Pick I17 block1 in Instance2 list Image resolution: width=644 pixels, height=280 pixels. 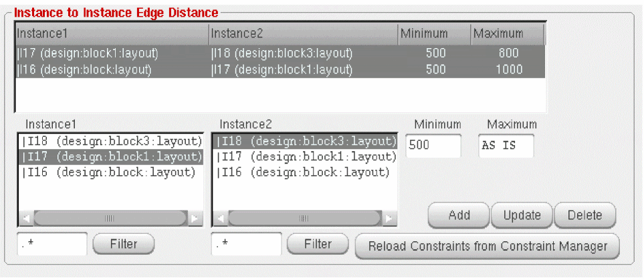point(305,157)
